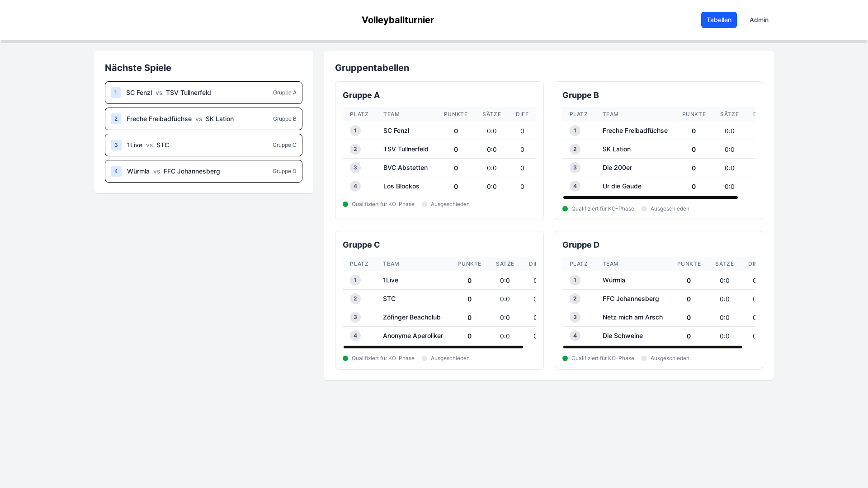Open the Tabellen tab
The image size is (868, 488).
click(x=719, y=20)
